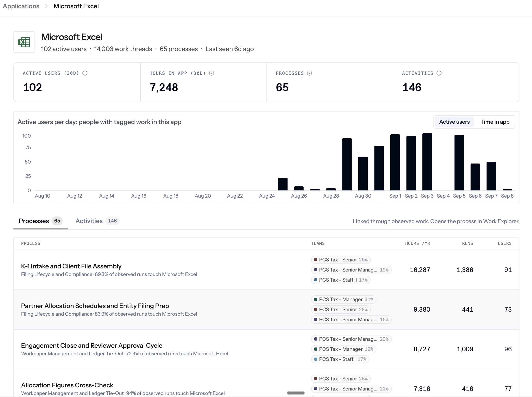Viewport: 532px width, 397px height.
Task: Click the 7,316 hours per year value
Action: click(422, 389)
